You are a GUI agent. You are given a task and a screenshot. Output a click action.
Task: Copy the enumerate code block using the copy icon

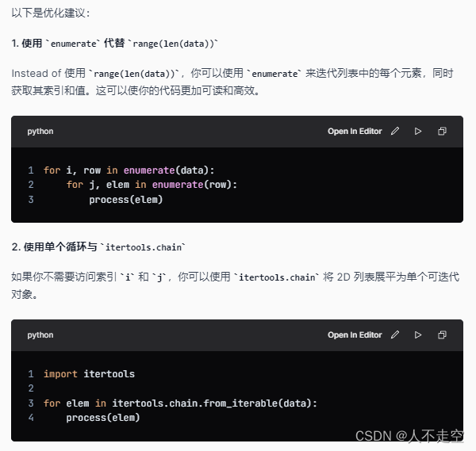442,131
